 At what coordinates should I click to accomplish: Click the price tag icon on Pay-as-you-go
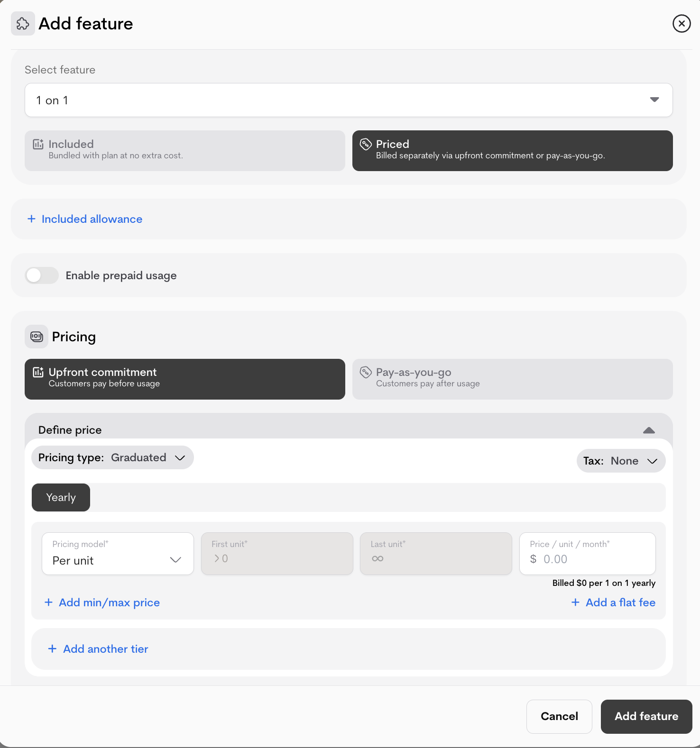(x=365, y=373)
